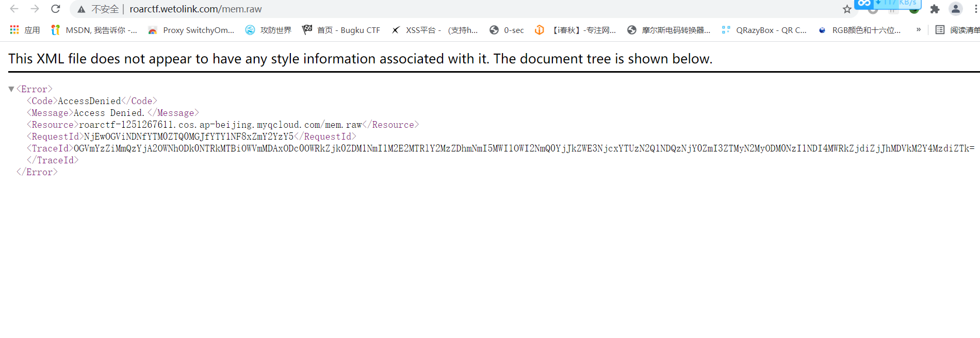Bookmark this page with the star icon

pyautogui.click(x=847, y=9)
